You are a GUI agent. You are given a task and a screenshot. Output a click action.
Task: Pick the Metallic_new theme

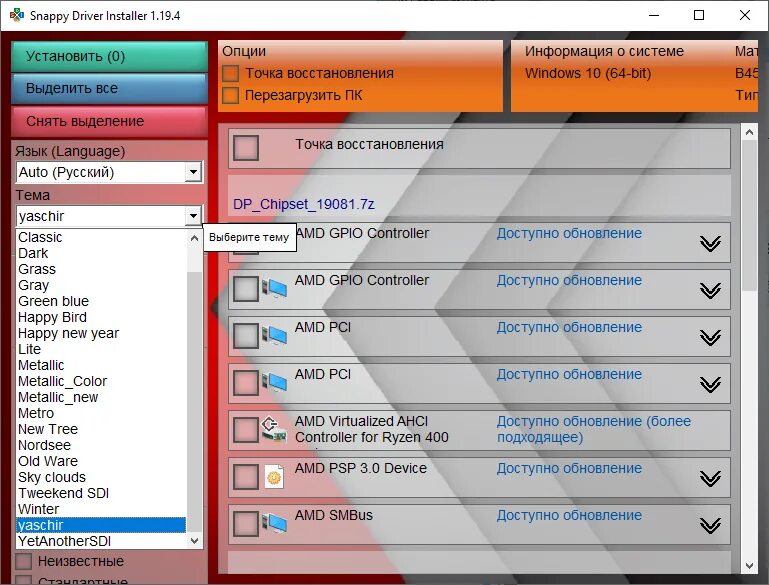tap(101, 397)
